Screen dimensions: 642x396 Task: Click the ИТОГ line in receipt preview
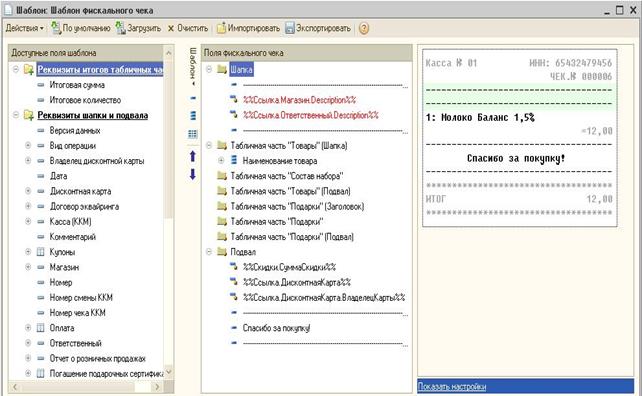pyautogui.click(x=519, y=199)
